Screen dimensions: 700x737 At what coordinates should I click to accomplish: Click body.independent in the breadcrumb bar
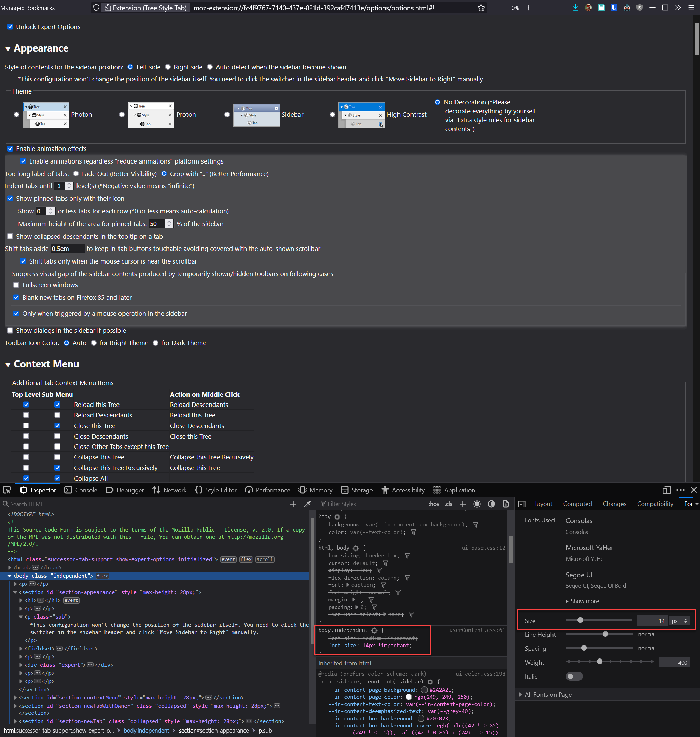(146, 731)
